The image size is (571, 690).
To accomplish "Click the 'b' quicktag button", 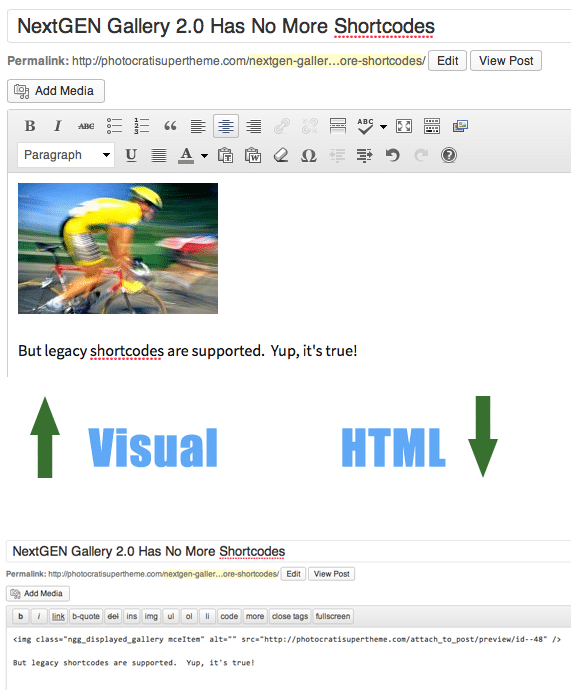I will pos(21,617).
